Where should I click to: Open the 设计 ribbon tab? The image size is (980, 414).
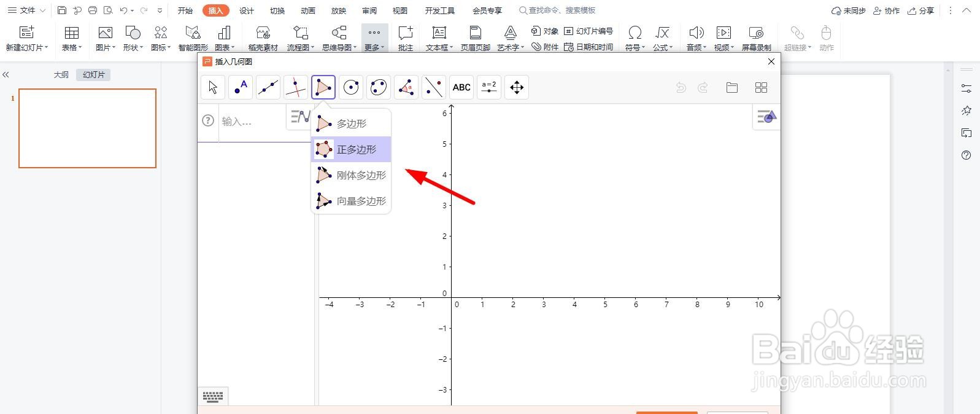coord(247,10)
